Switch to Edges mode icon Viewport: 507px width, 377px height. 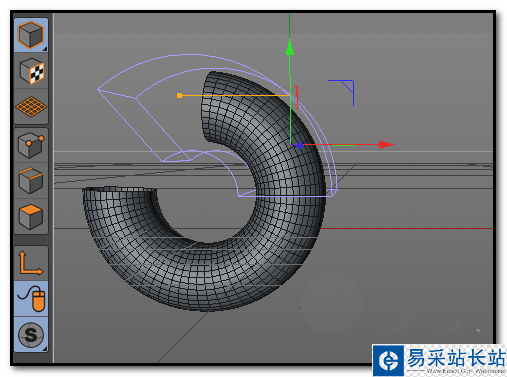coord(31,181)
